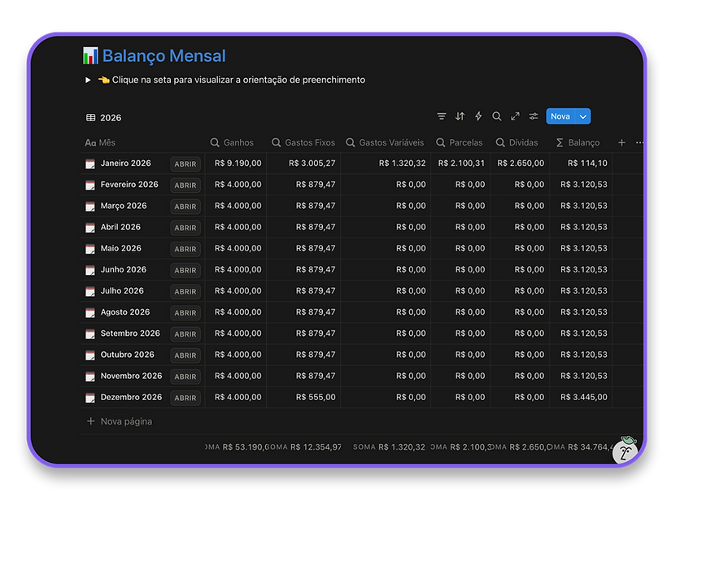Click the Gastos Variáveis SOMA R$ 1.320,32
The width and height of the screenshot is (728, 562).
(389, 447)
